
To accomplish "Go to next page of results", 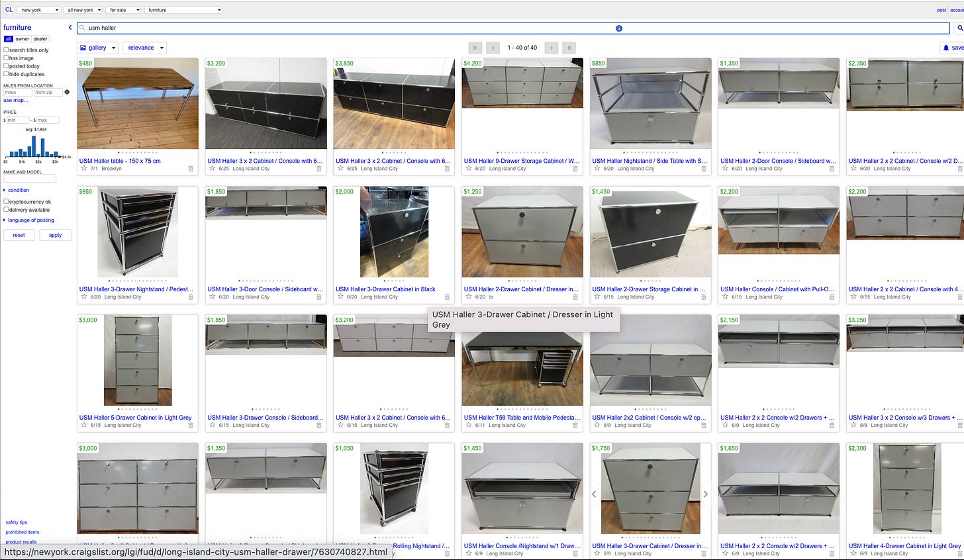I will click(x=551, y=48).
